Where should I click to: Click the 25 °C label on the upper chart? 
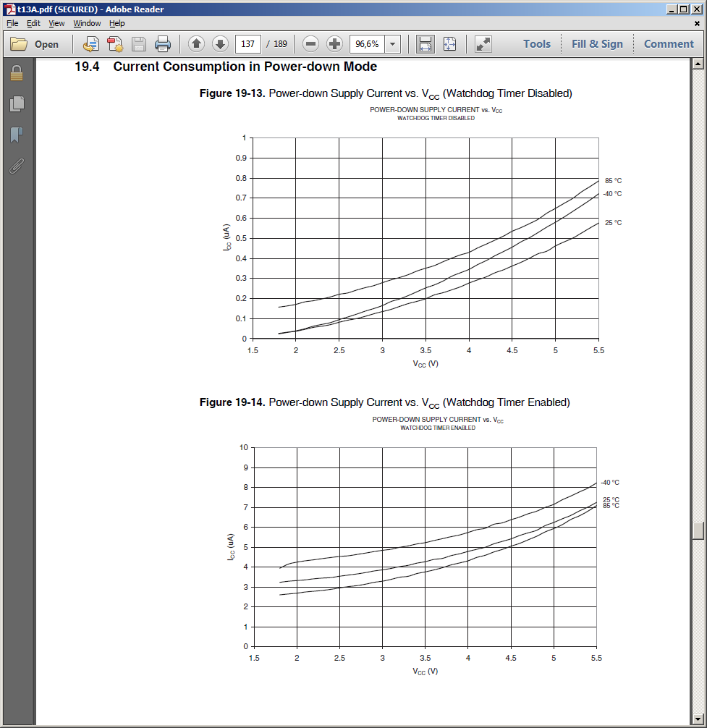pos(613,223)
